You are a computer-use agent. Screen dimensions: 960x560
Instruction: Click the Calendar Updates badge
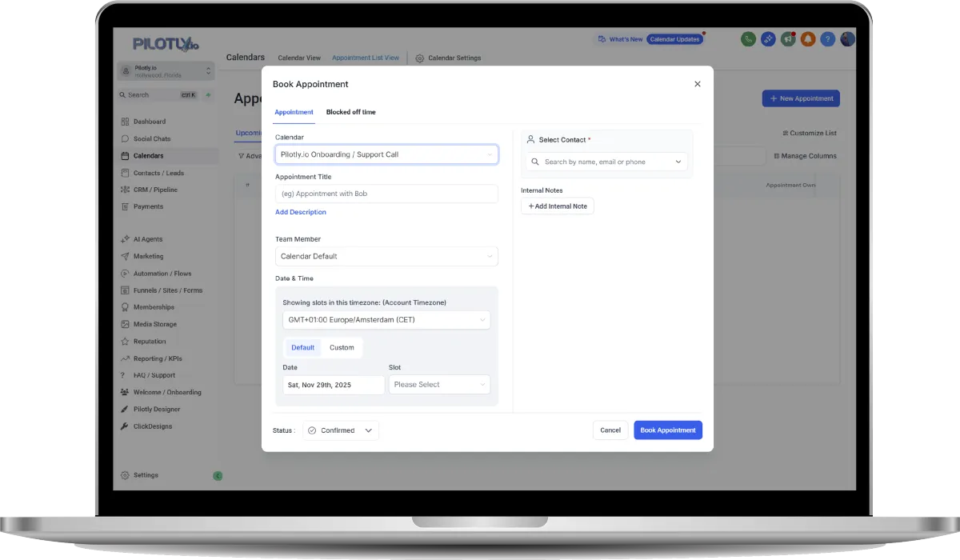[674, 39]
